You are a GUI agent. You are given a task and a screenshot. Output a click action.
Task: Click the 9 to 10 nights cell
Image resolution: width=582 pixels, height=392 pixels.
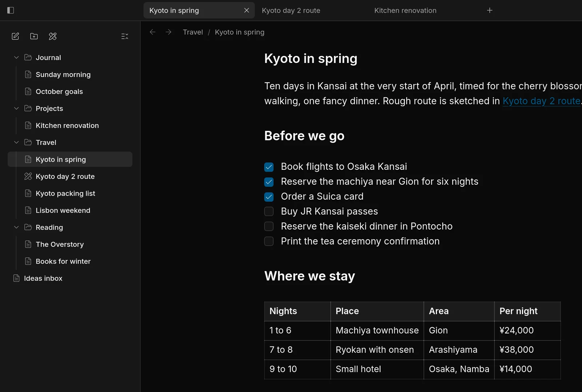tap(298, 369)
